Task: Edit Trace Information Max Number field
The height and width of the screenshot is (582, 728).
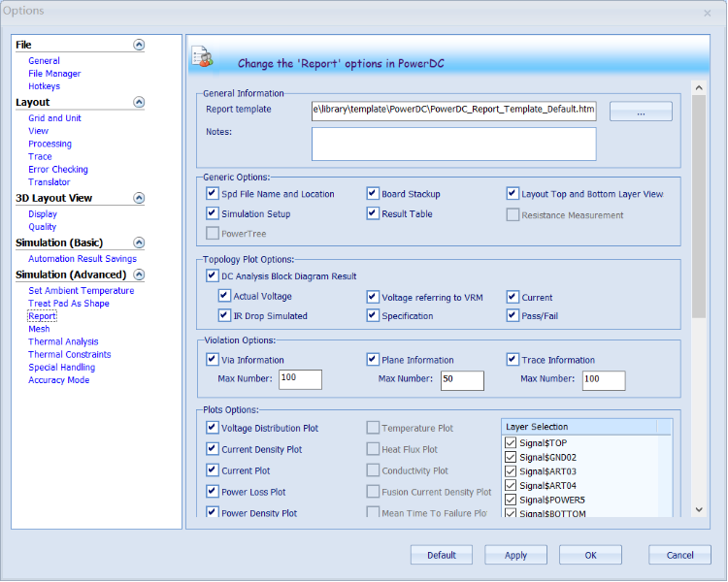Action: coord(604,380)
